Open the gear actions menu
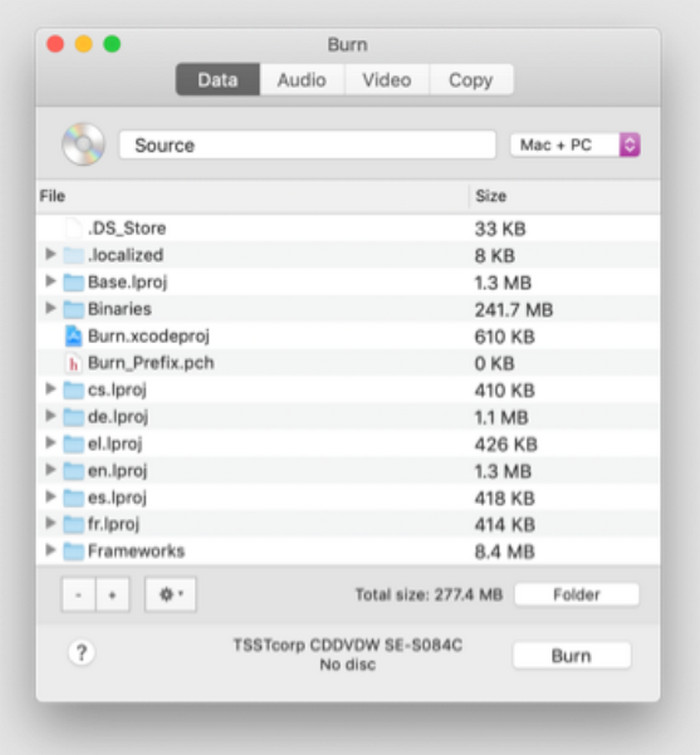The width and height of the screenshot is (700, 755). tap(170, 595)
